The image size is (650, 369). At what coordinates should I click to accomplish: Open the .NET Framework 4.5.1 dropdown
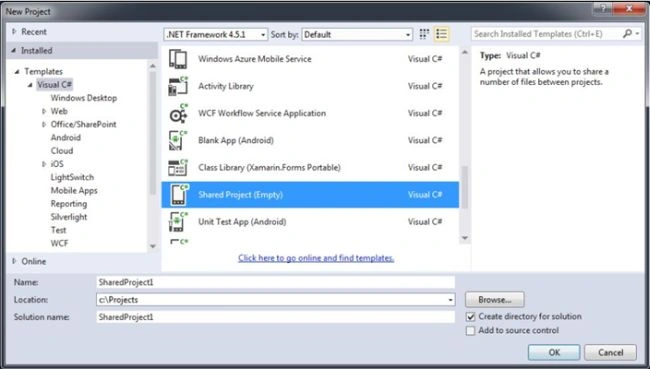coord(216,34)
